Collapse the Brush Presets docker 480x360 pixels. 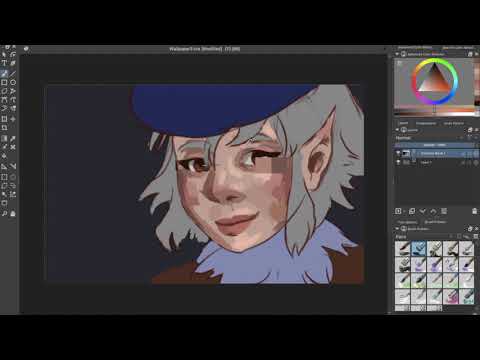(397, 229)
